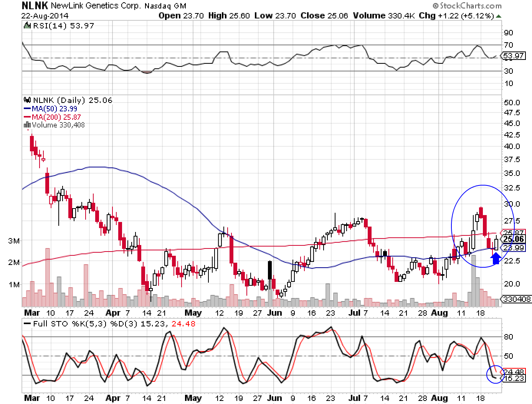Click the NewLink Genetics Corp. company name
The image size is (532, 404).
tap(96, 6)
